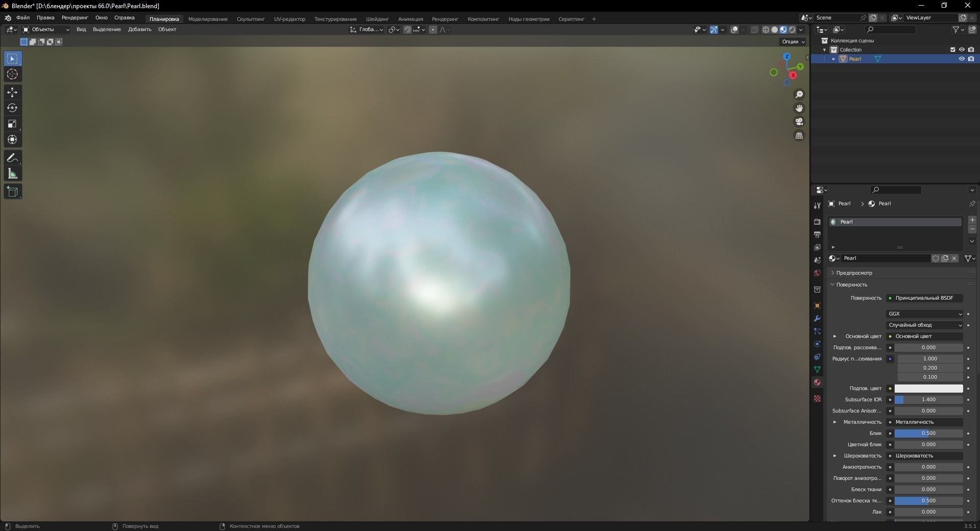The image size is (980, 531).
Task: Open object mode dropdown 'Объекты'
Action: pyautogui.click(x=46, y=30)
